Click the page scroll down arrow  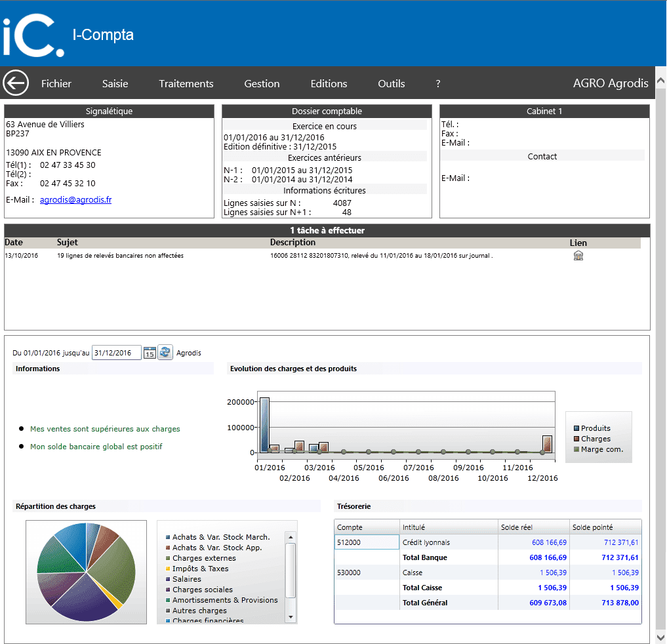[660, 637]
